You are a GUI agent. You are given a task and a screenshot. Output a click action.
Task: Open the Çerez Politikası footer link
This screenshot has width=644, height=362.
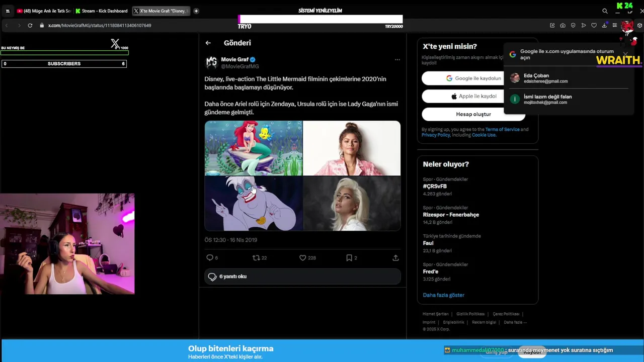click(x=506, y=314)
